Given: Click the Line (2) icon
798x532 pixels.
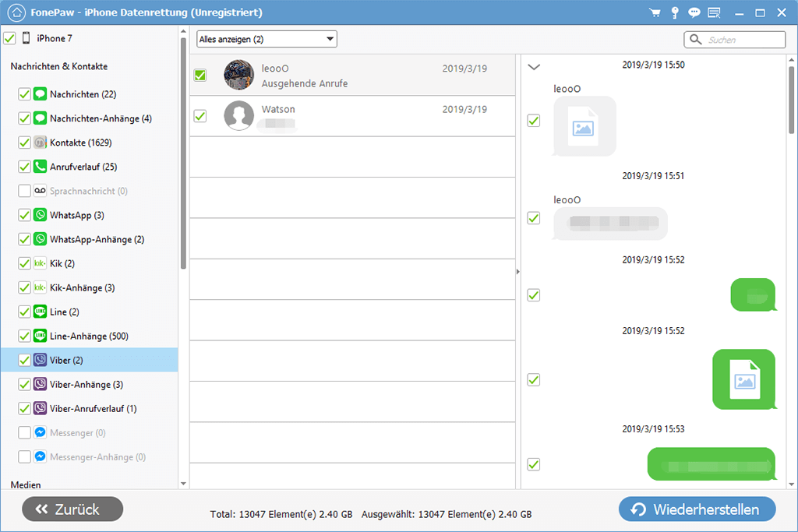Looking at the screenshot, I should tap(41, 312).
